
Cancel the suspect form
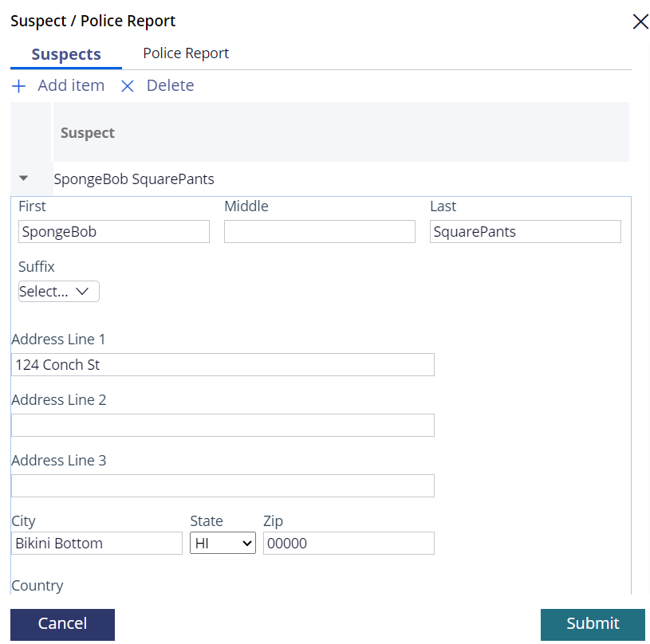pyautogui.click(x=62, y=625)
